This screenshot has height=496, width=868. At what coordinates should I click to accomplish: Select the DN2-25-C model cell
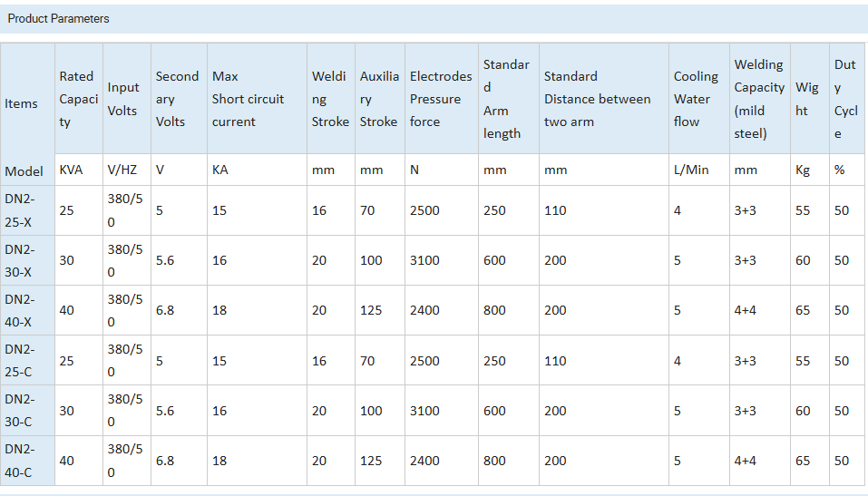click(28, 360)
